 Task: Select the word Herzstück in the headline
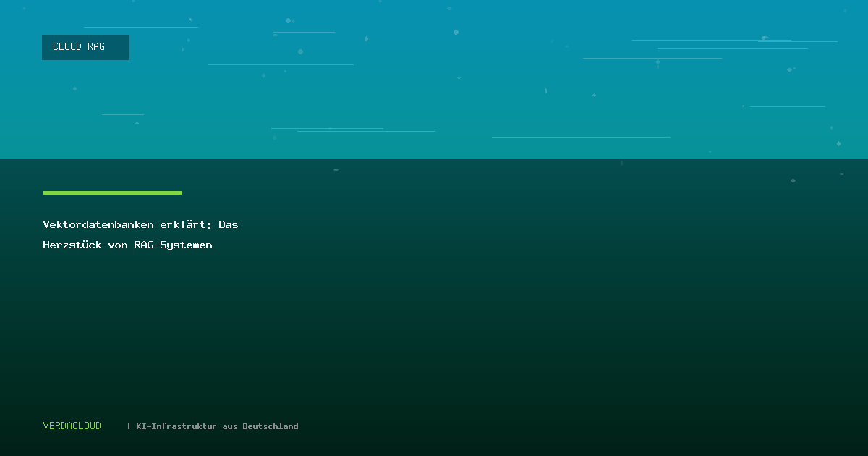click(x=72, y=245)
